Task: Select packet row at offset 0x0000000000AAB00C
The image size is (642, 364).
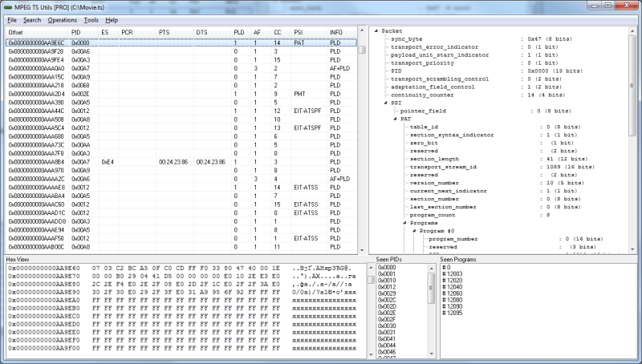Action: 181,247
